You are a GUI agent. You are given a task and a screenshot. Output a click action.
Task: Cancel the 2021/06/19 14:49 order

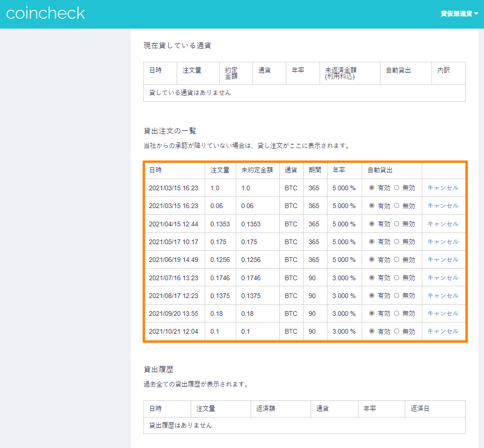click(x=443, y=260)
